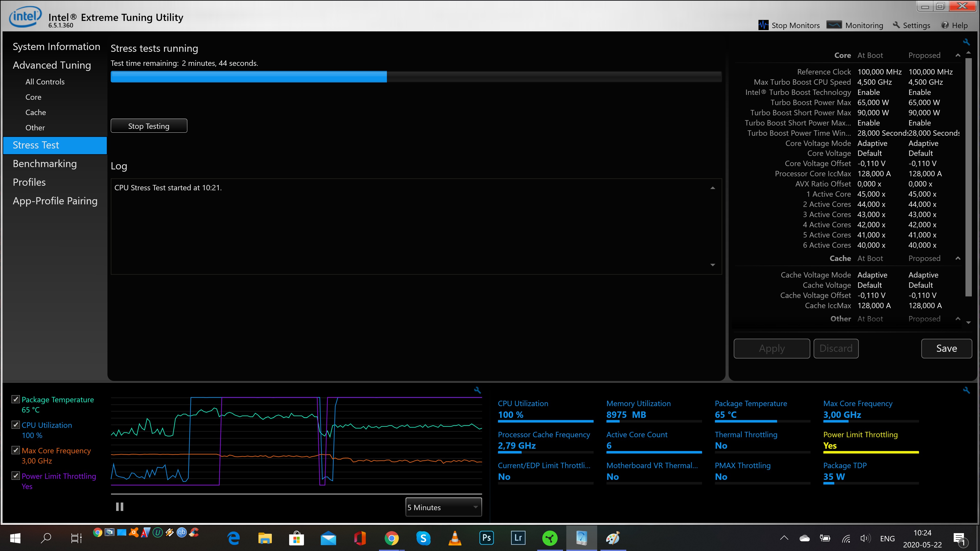Open Microsoft Store from the taskbar
Viewport: 980px width, 551px height.
coord(296,538)
